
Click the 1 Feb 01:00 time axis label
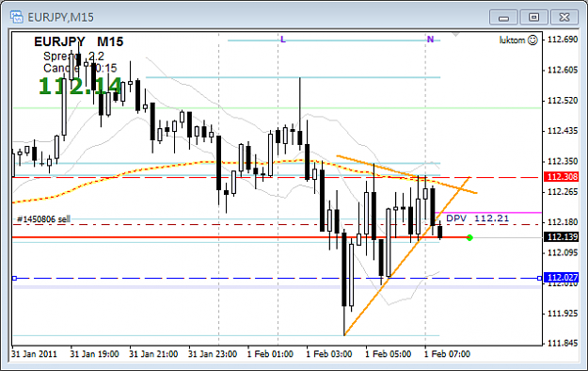tap(270, 354)
